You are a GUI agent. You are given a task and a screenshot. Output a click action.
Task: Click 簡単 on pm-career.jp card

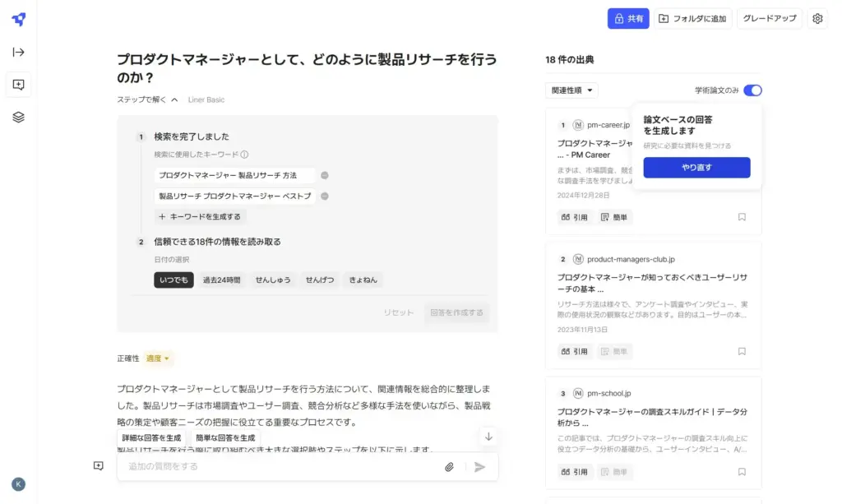(614, 217)
